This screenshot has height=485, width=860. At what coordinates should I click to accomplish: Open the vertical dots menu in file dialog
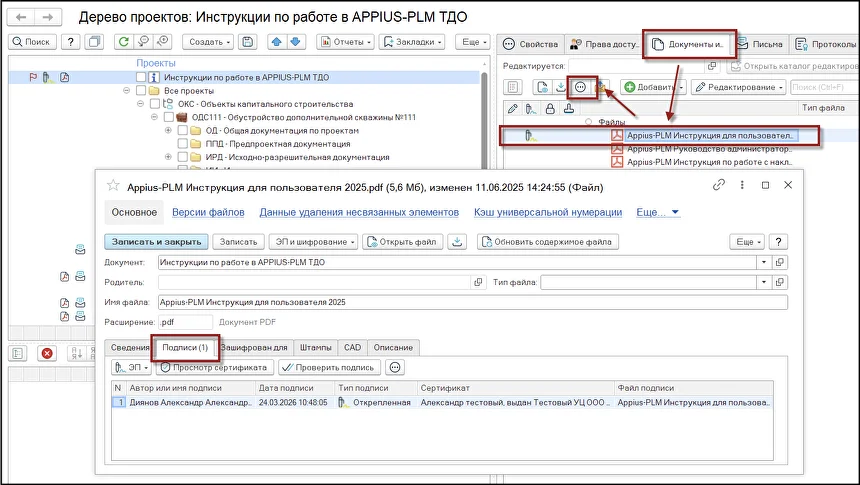click(x=742, y=185)
